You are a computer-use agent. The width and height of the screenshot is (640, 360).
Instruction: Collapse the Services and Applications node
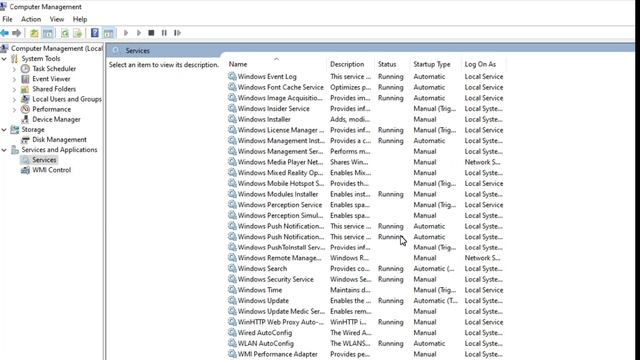coord(4,150)
